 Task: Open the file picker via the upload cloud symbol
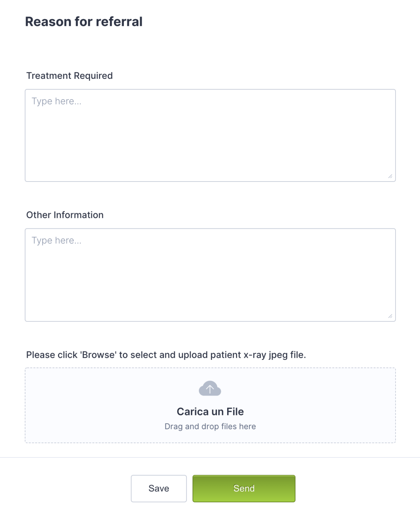(x=210, y=388)
